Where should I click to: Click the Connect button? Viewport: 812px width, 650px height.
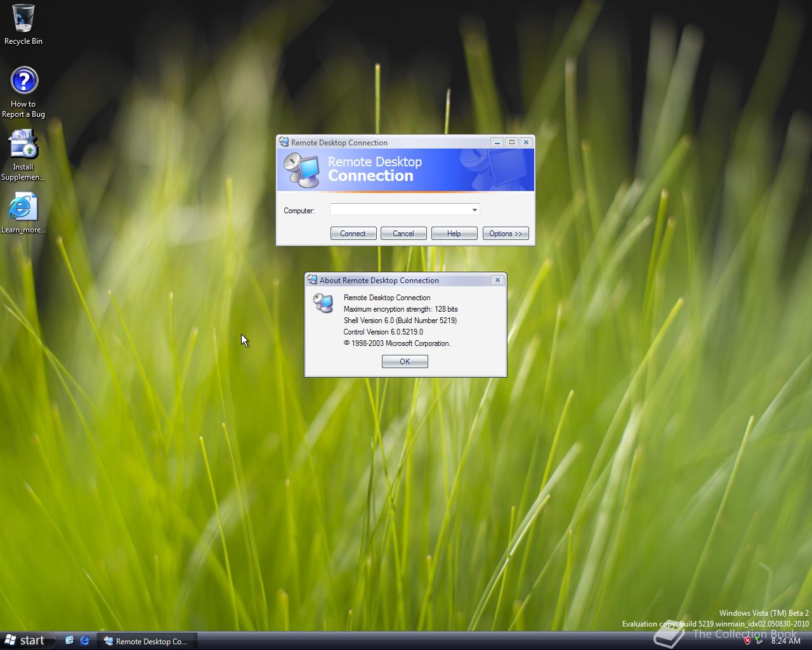(353, 234)
